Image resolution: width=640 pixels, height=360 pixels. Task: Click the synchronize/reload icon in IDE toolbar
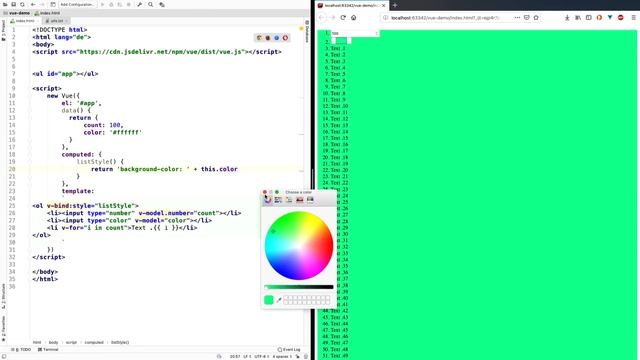click(x=22, y=4)
